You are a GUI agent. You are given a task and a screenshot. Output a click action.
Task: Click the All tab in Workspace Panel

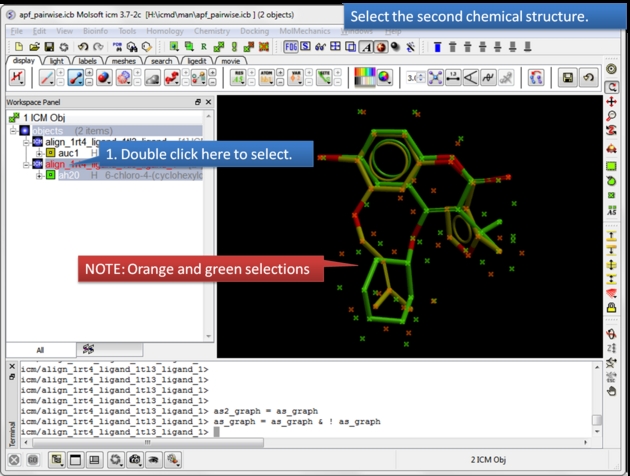[39, 350]
